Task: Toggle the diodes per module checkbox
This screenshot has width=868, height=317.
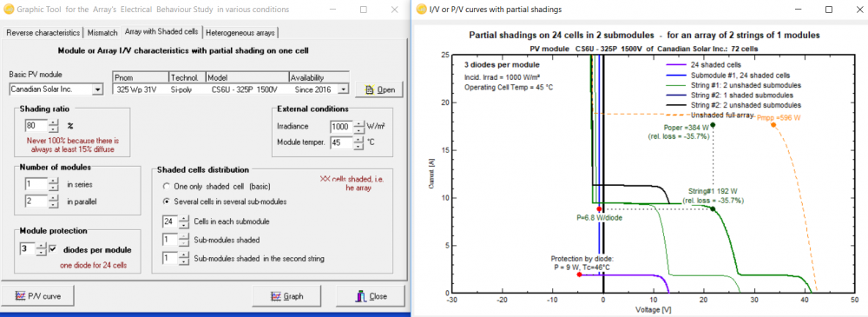Action: point(53,249)
